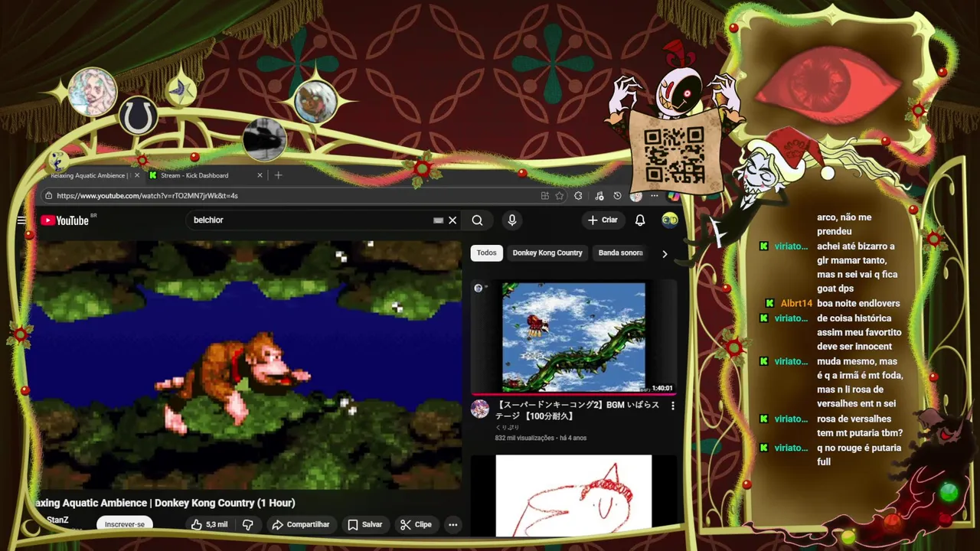Click chat message boa noite endlovers
Image resolution: width=980 pixels, height=551 pixels.
tap(858, 304)
